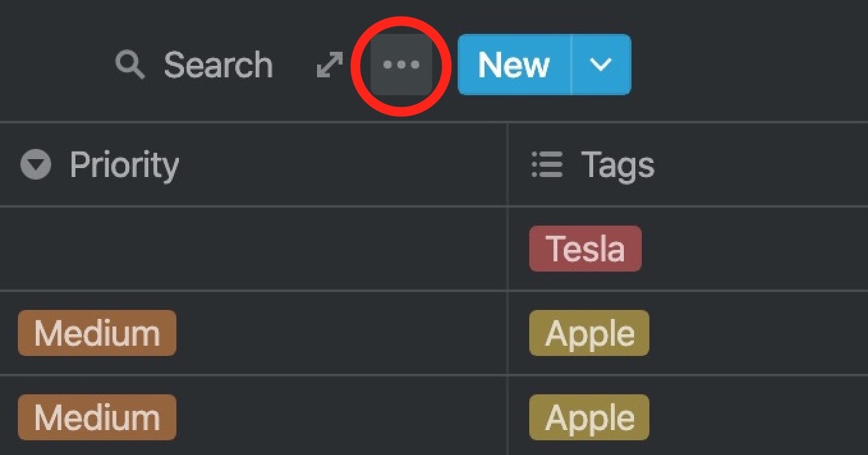Viewport: 868px width, 455px height.
Task: Select the red Tesla tag
Action: tap(585, 249)
